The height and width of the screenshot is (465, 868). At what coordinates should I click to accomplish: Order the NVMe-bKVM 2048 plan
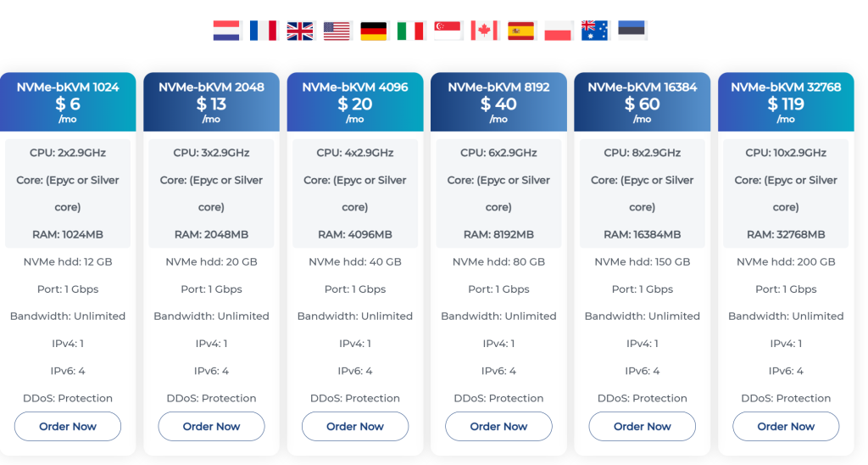[211, 426]
